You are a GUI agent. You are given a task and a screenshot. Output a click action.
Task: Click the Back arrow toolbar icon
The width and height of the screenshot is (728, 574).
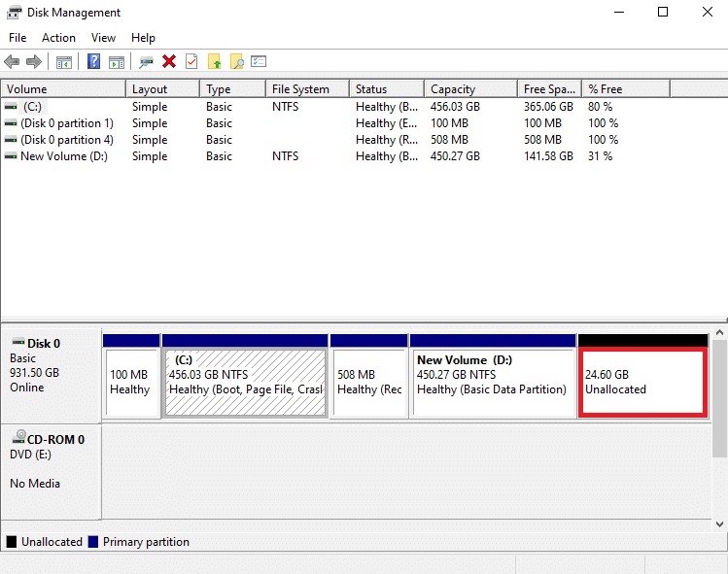[12, 61]
